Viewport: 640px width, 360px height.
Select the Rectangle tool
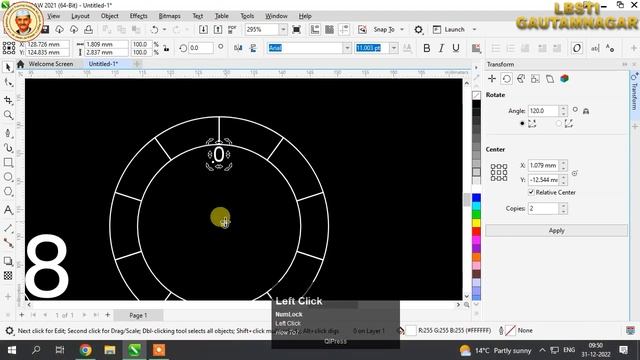[x=8, y=162]
